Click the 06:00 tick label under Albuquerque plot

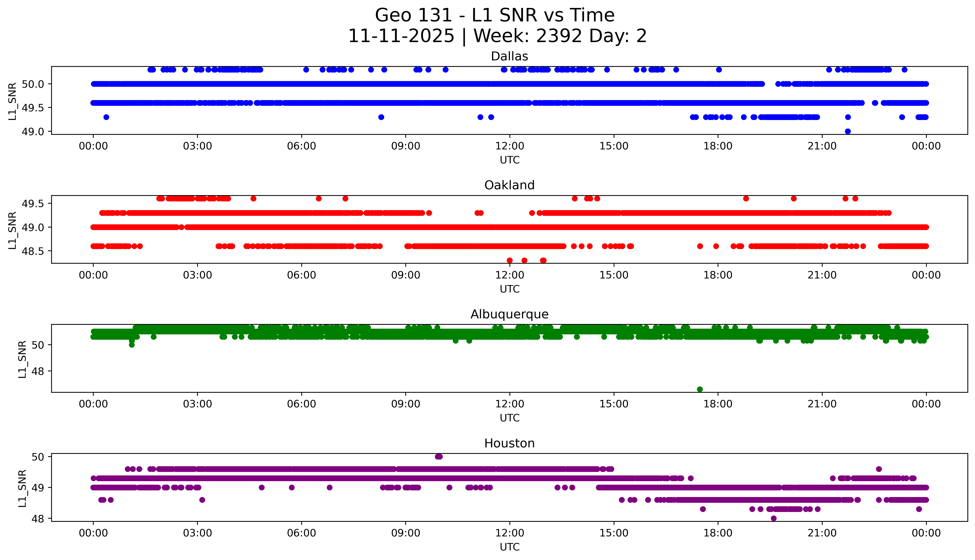(x=301, y=404)
